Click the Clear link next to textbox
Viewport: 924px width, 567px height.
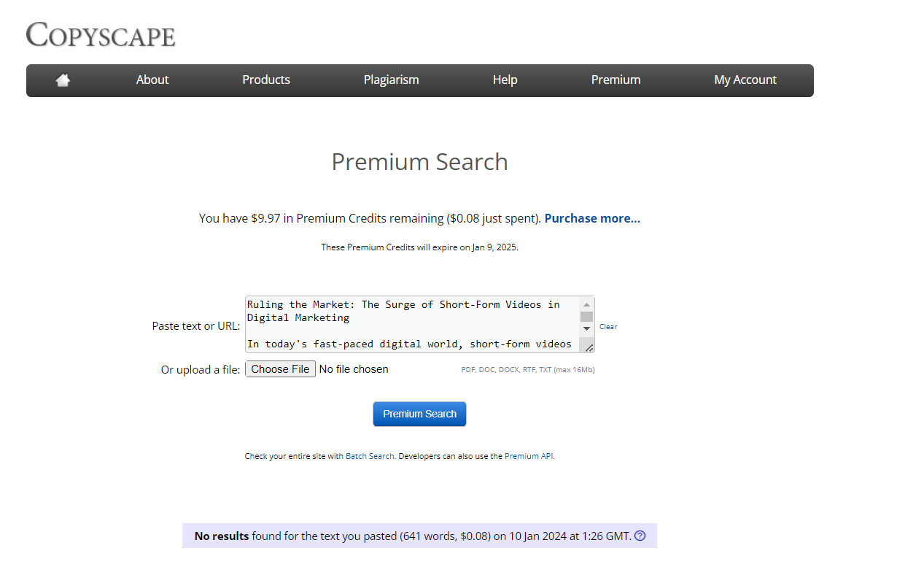[608, 327]
